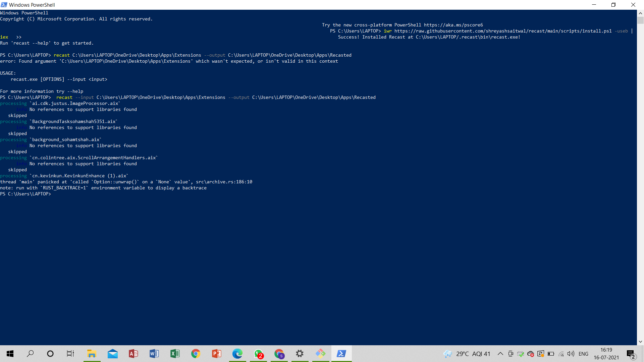This screenshot has height=362, width=644.
Task: Open the Settings gear on the taskbar
Action: click(x=300, y=354)
